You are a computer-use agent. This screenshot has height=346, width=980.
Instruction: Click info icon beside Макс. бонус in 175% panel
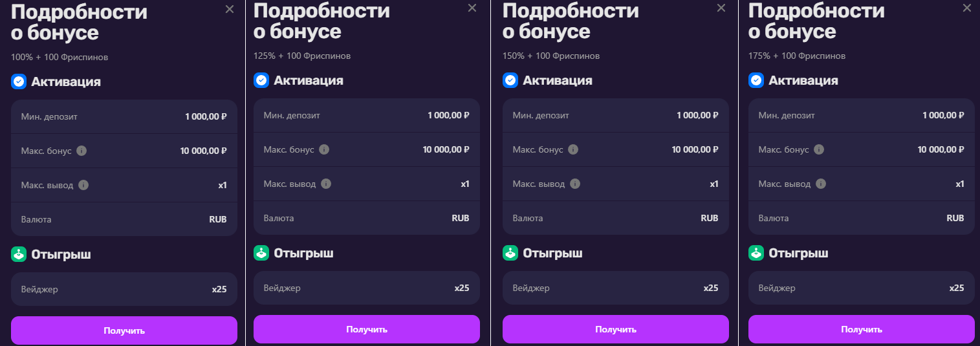pos(819,149)
